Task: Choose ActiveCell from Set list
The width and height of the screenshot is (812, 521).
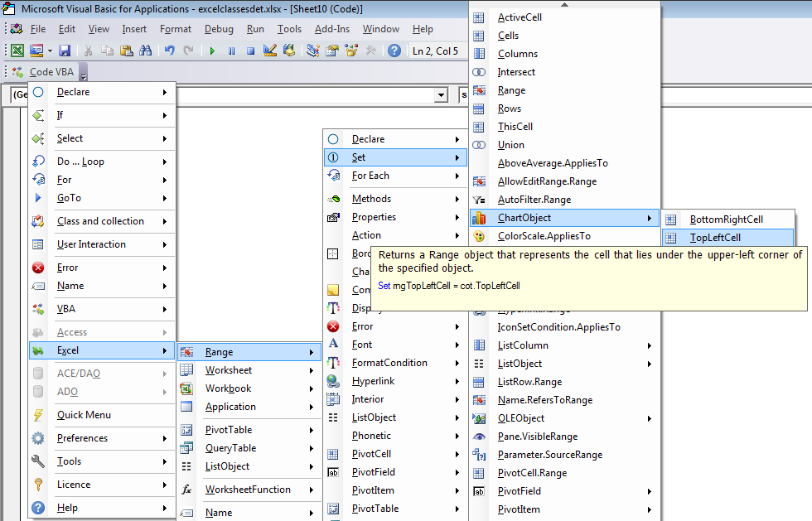Action: (564, 17)
